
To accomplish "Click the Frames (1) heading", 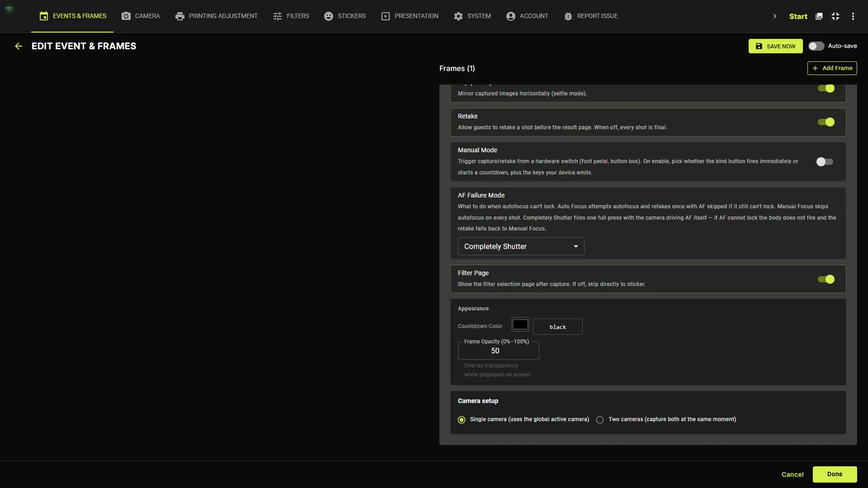I will coord(457,68).
